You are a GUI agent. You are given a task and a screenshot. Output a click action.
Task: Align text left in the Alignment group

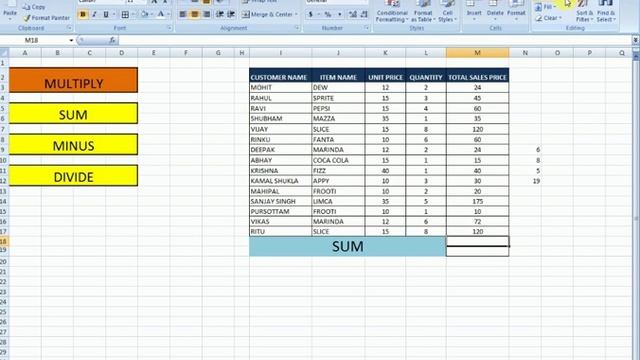[183, 14]
